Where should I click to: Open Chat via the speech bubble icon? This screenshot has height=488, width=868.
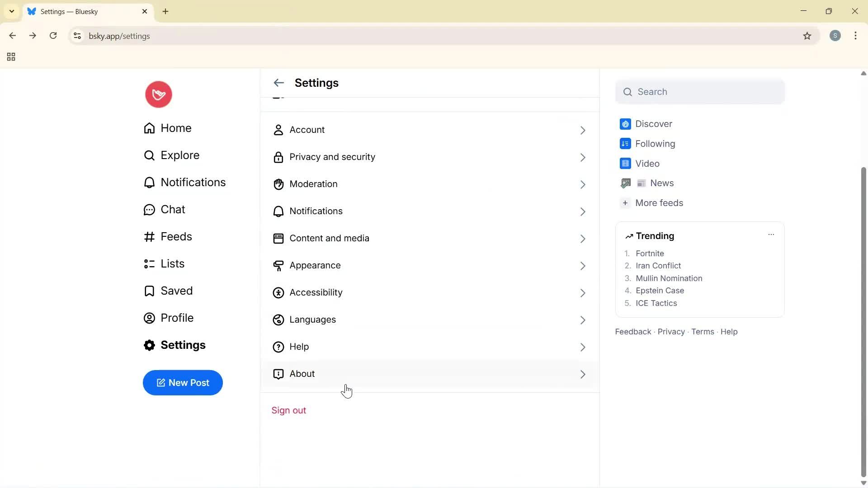(149, 209)
